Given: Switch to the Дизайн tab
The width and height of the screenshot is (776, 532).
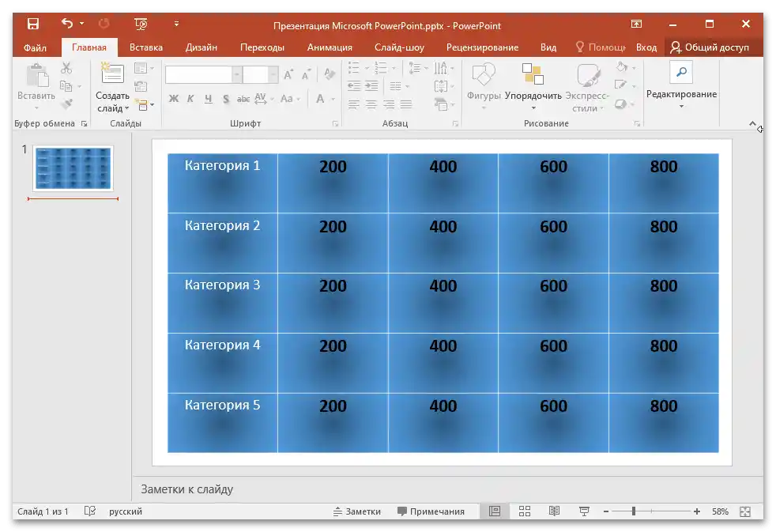Looking at the screenshot, I should click(x=202, y=47).
